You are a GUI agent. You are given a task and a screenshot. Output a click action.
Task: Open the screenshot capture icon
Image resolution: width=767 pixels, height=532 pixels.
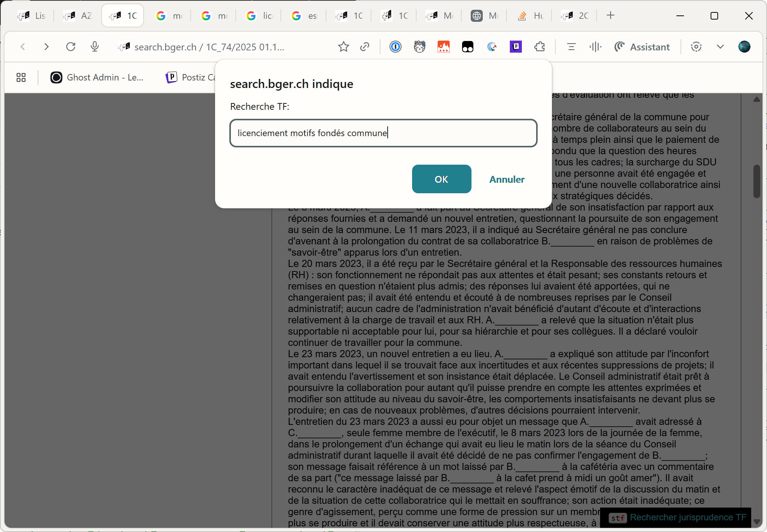696,47
